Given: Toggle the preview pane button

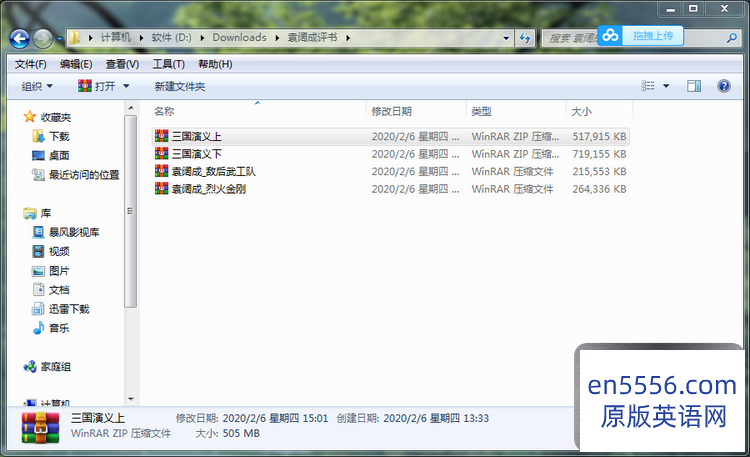Looking at the screenshot, I should [x=694, y=87].
